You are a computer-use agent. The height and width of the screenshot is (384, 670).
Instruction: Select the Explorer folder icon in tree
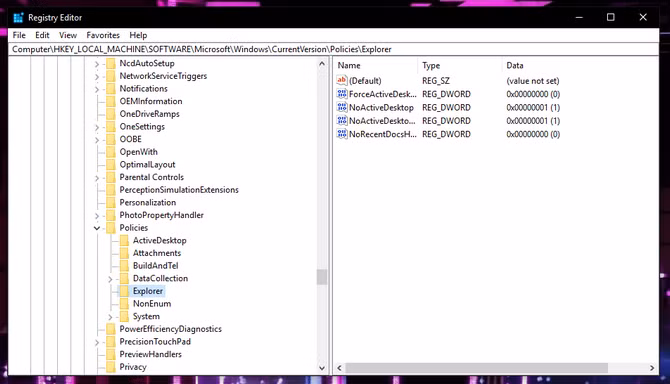(124, 291)
